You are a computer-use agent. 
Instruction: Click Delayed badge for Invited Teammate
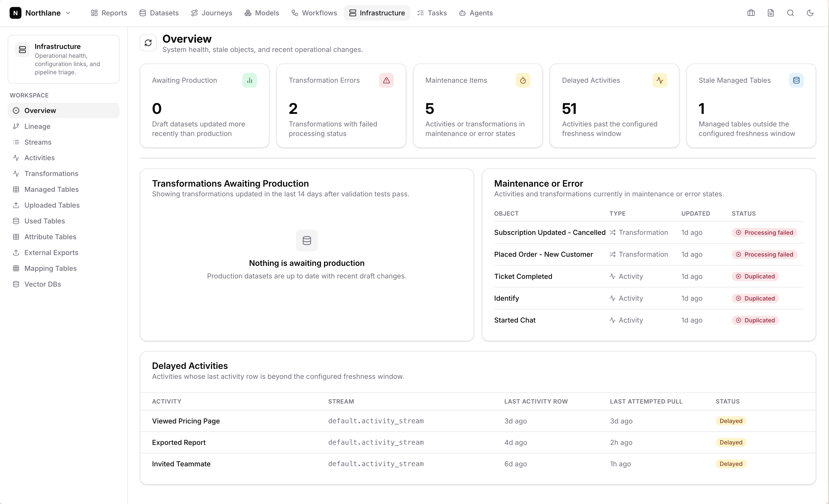coord(731,464)
